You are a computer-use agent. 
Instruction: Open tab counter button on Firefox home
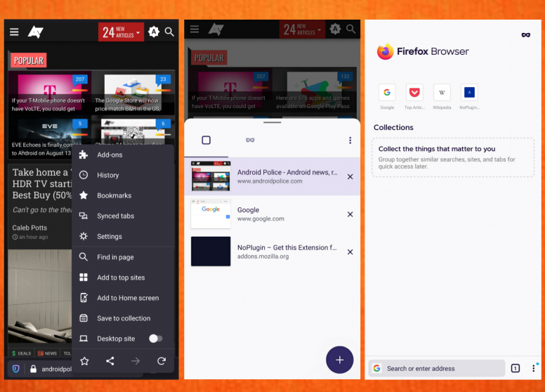pos(515,368)
